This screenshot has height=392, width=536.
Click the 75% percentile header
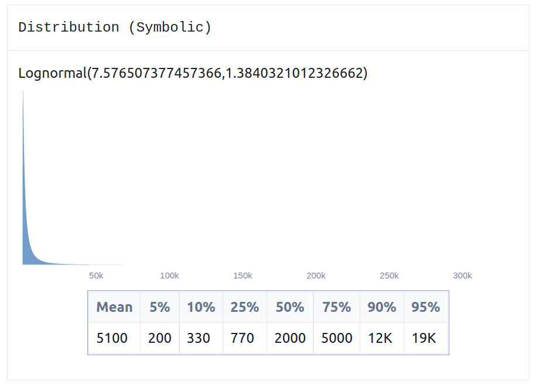[337, 307]
